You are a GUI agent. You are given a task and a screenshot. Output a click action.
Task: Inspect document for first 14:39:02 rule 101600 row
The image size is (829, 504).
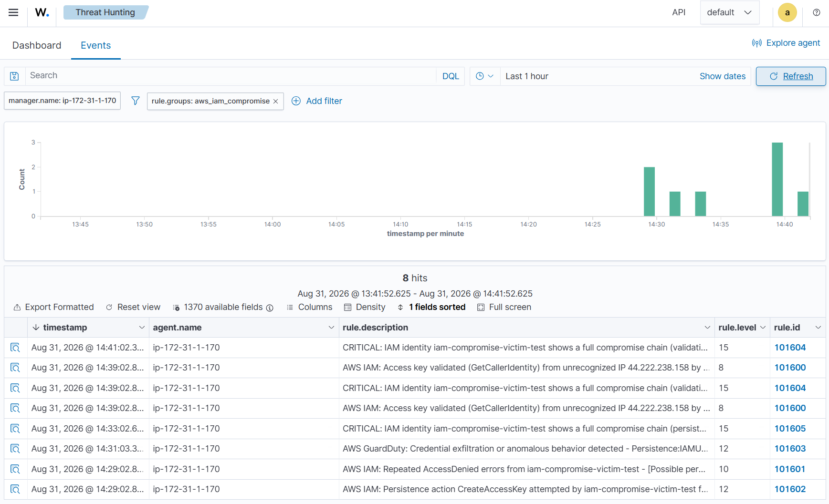[x=15, y=368]
